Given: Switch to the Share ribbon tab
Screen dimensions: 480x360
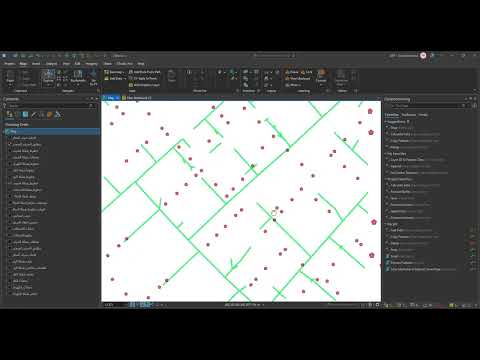Looking at the screenshot, I should click(107, 63).
